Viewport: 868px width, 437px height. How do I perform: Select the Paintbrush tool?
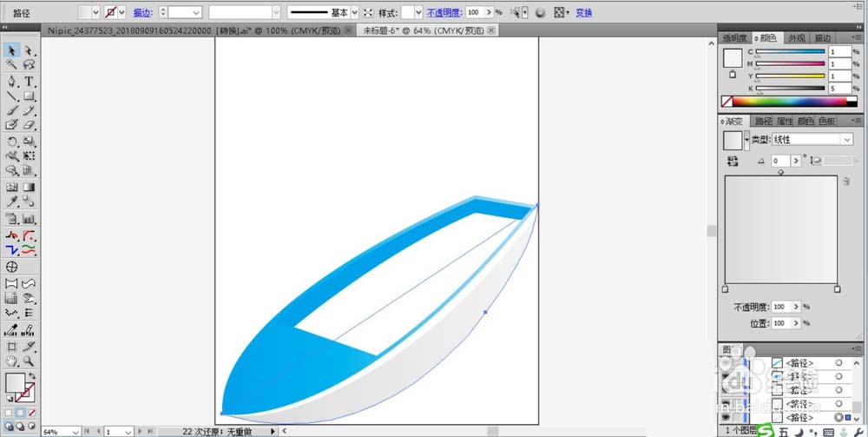11,111
